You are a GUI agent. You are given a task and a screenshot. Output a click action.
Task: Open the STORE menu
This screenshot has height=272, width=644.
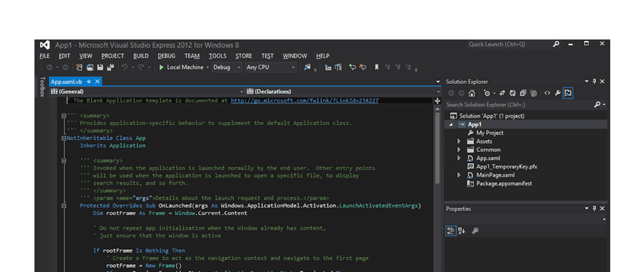pyautogui.click(x=244, y=56)
